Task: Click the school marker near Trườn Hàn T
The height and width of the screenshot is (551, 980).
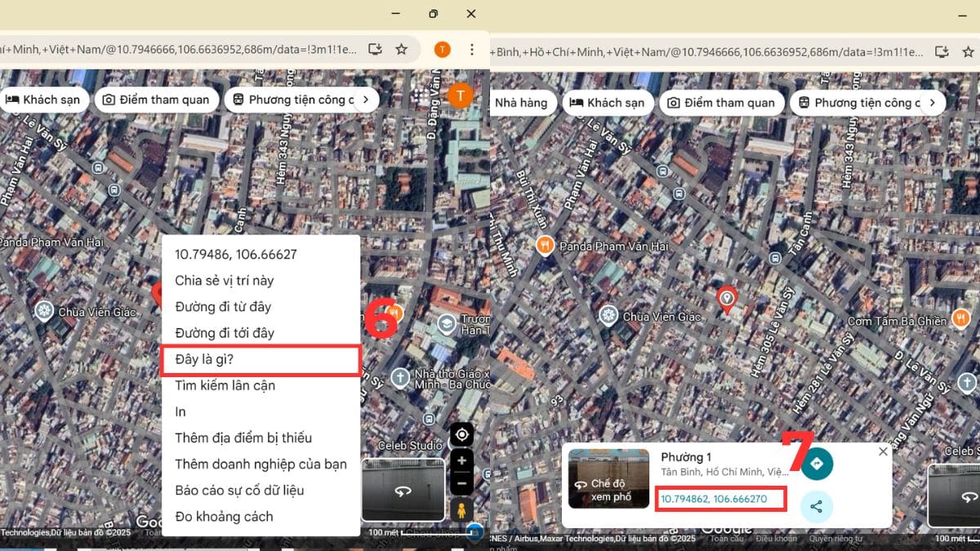Action: 447,324
